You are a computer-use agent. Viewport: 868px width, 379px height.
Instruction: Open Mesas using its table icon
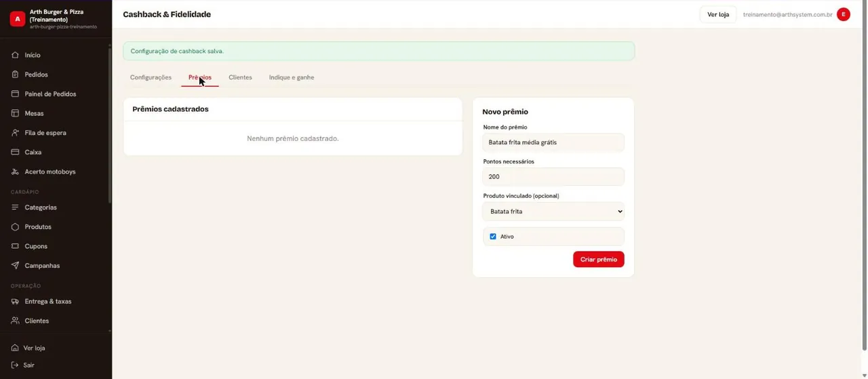point(15,113)
